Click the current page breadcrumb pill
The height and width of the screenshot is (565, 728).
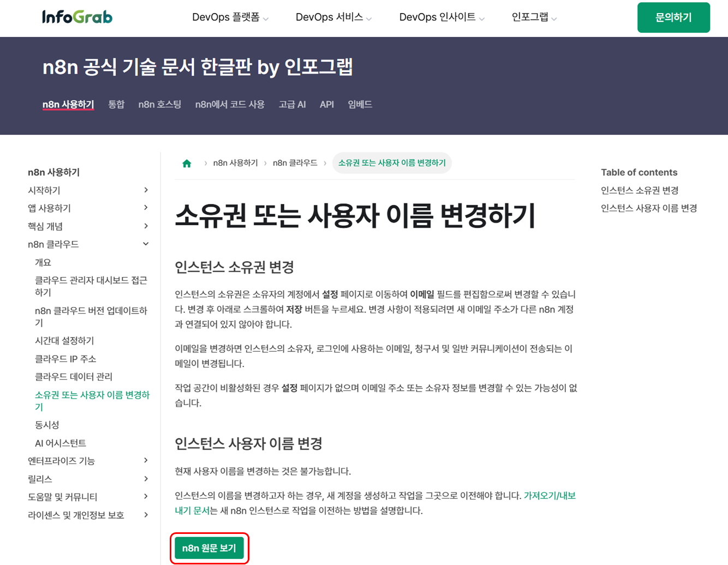[392, 163]
